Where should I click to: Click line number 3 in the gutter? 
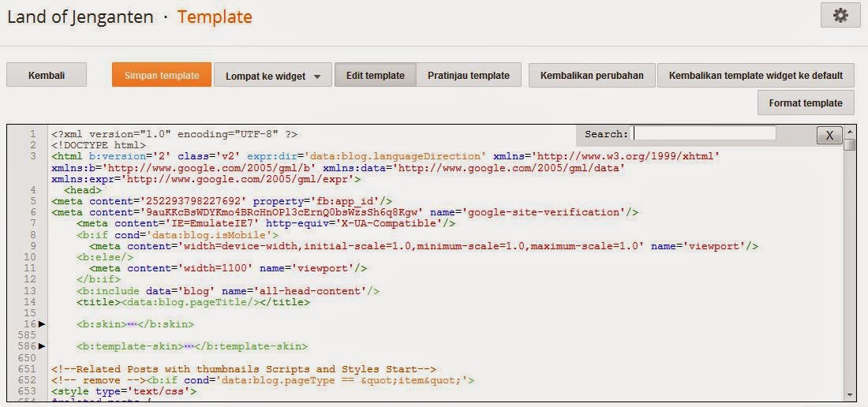33,156
